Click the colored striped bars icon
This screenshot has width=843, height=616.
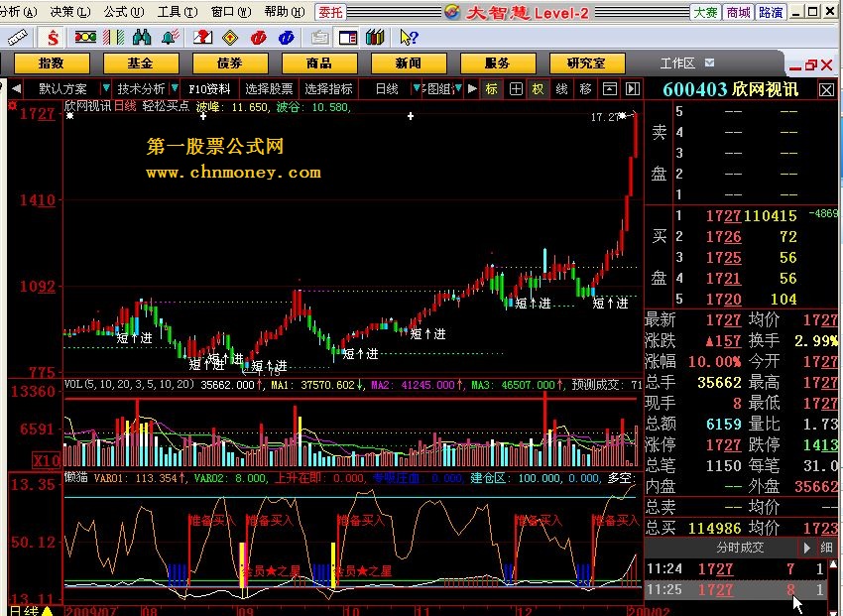[x=113, y=37]
